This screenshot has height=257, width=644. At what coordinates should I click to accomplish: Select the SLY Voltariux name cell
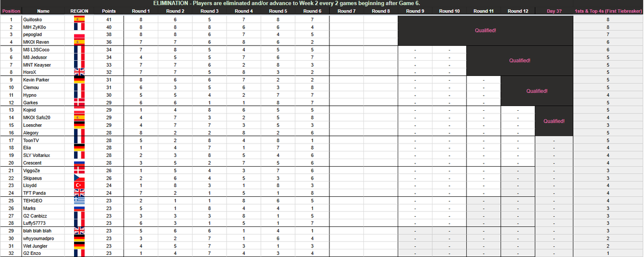[43, 155]
